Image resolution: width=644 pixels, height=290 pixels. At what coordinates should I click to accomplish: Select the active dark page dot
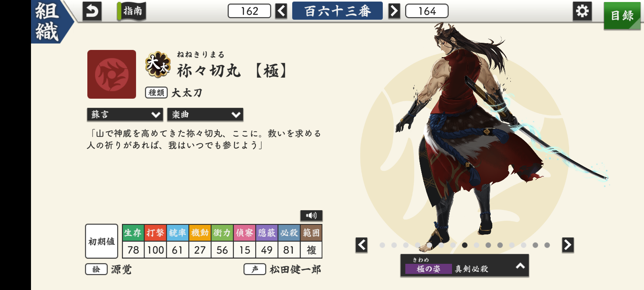pos(464,245)
